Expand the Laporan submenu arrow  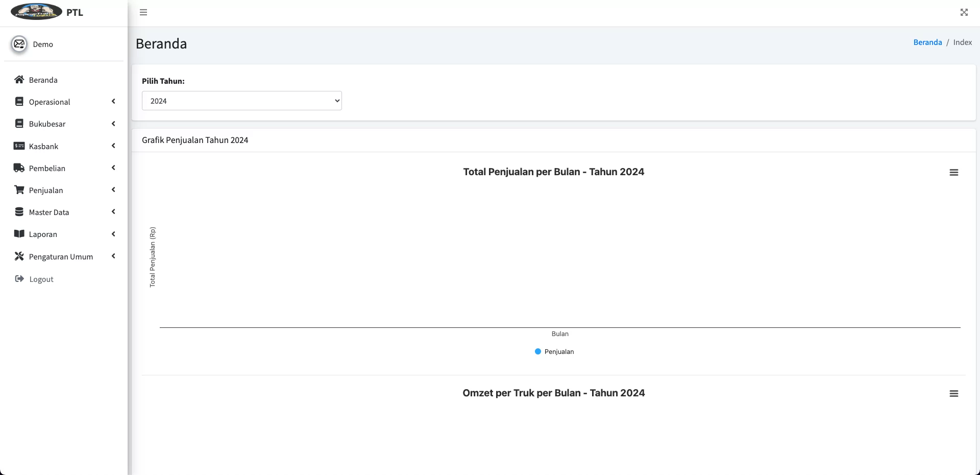tap(113, 234)
